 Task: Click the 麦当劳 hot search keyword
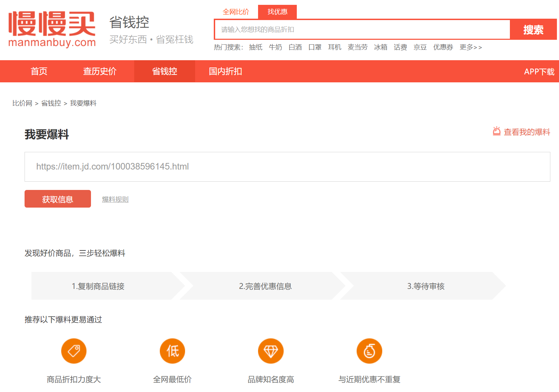pyautogui.click(x=357, y=47)
